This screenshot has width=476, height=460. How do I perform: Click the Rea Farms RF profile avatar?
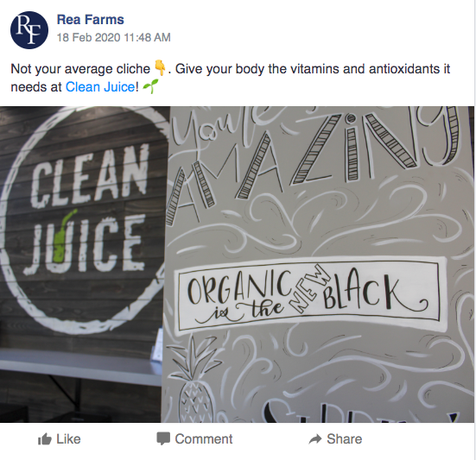[x=29, y=30]
